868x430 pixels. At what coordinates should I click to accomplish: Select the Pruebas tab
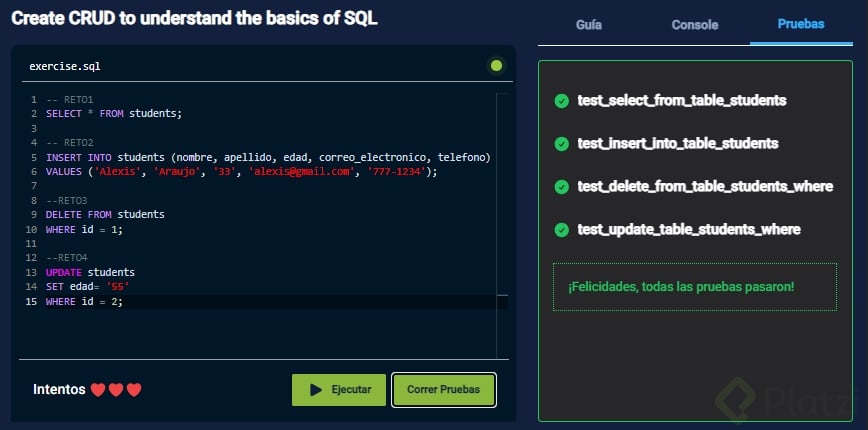coord(801,24)
